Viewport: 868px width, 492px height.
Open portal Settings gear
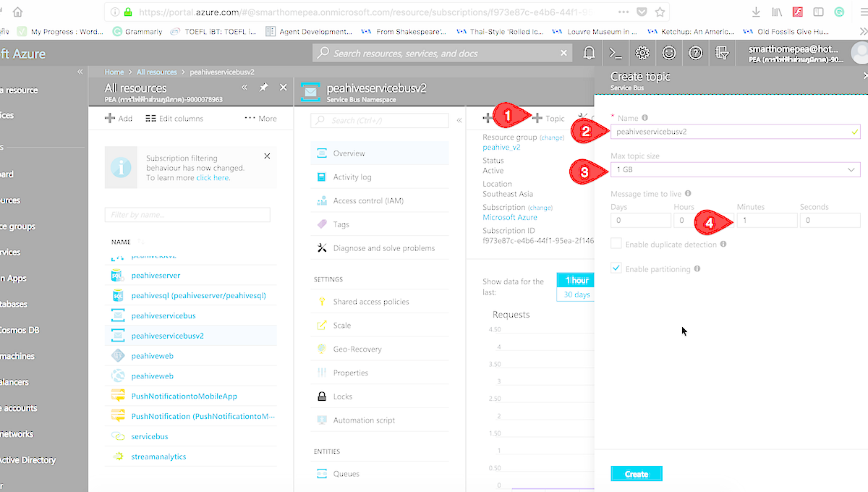[x=642, y=52]
